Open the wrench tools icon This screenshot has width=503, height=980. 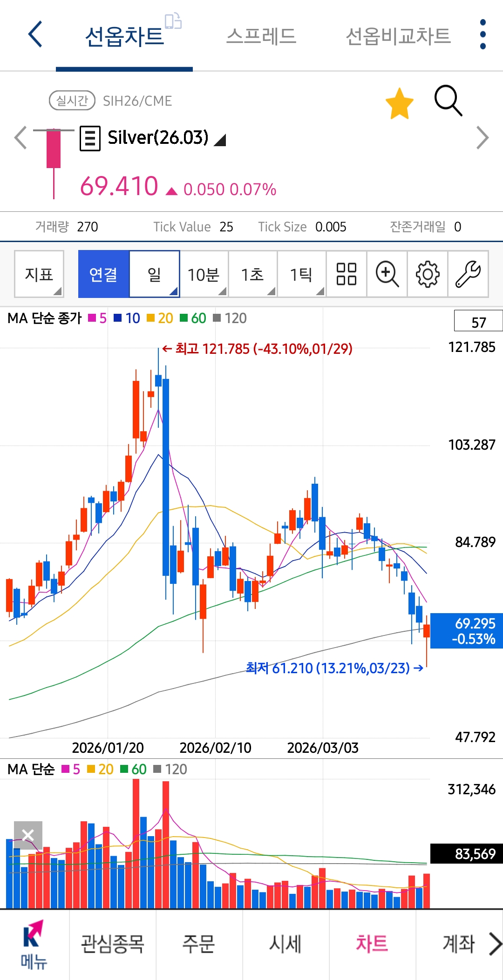point(468,274)
